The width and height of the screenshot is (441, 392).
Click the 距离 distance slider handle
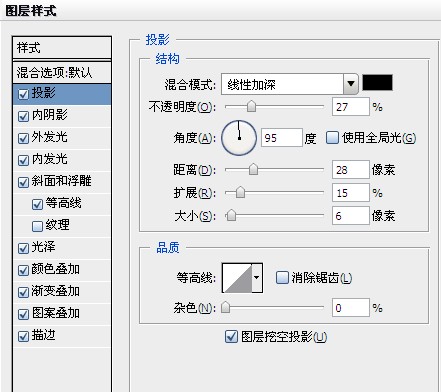point(253,169)
